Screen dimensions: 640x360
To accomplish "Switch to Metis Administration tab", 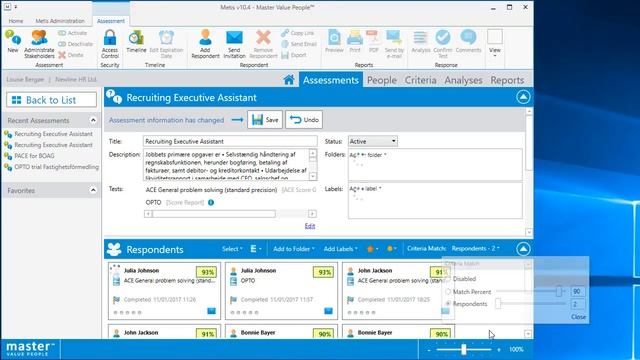I will [60, 21].
